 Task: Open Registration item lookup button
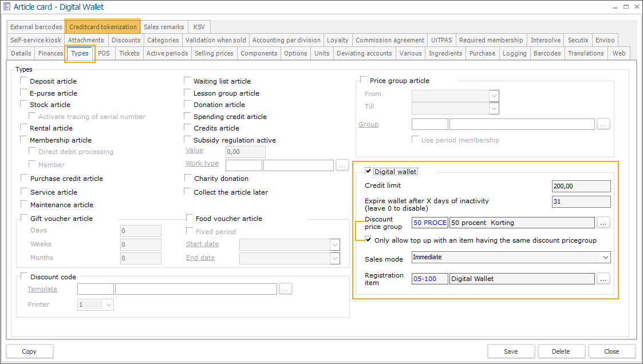pos(603,279)
